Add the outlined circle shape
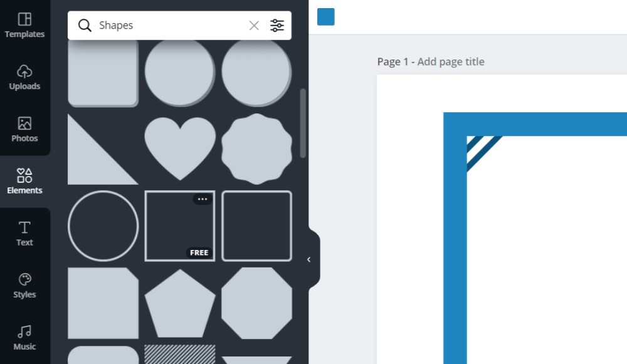 coord(103,226)
